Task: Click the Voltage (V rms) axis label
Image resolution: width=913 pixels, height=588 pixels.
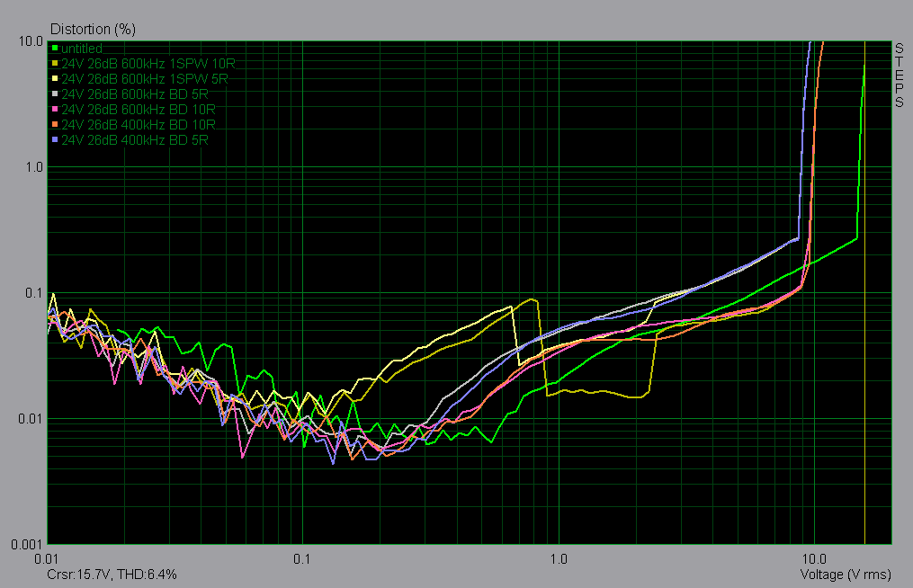Action: click(x=845, y=574)
